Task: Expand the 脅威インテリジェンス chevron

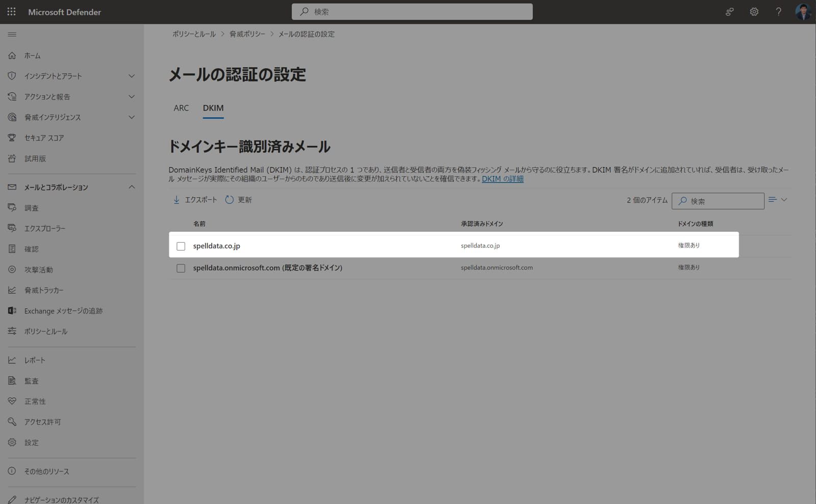Action: (x=132, y=117)
